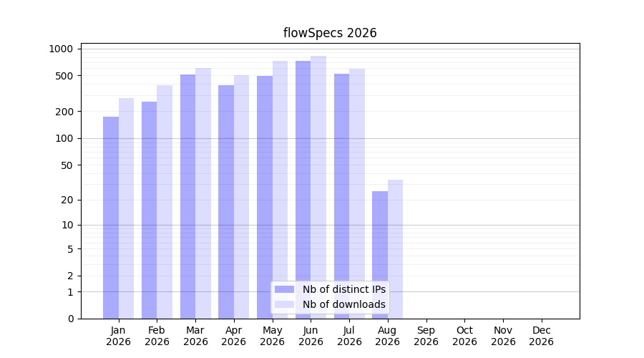Image resolution: width=644 pixels, height=358 pixels.
Task: Click the Jul 2026 distinct IPs bar
Action: pyautogui.click(x=342, y=196)
